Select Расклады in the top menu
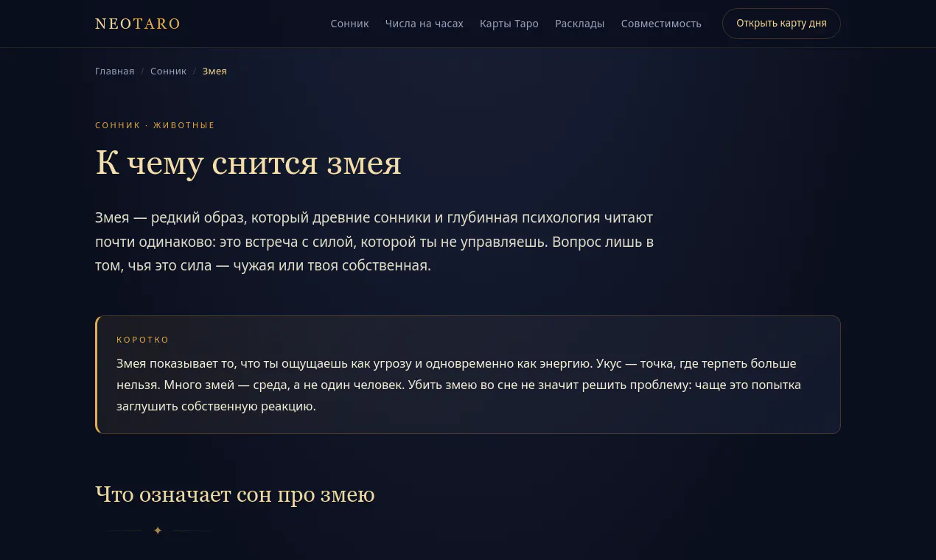Image resolution: width=936 pixels, height=560 pixels. (x=579, y=24)
